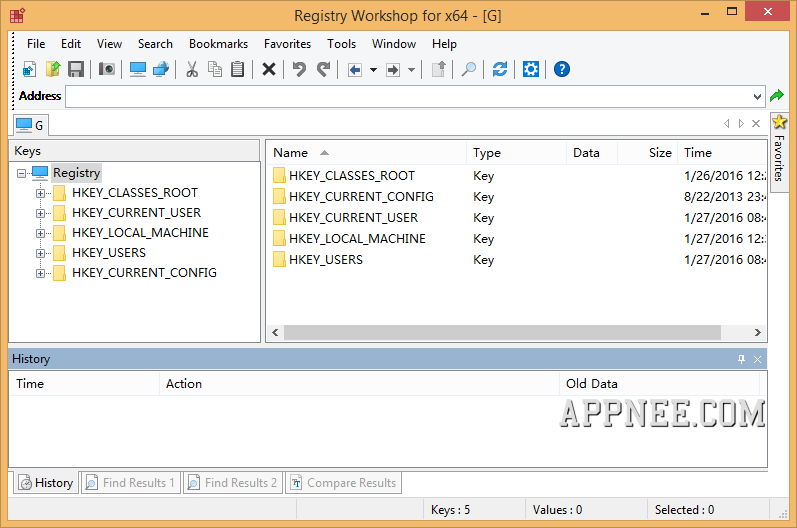Click the Open file toolbar icon
The height and width of the screenshot is (528, 797).
point(53,69)
